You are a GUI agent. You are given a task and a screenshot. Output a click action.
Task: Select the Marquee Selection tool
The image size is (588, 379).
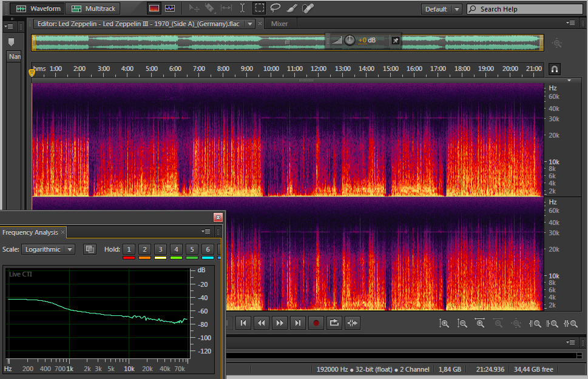click(259, 8)
